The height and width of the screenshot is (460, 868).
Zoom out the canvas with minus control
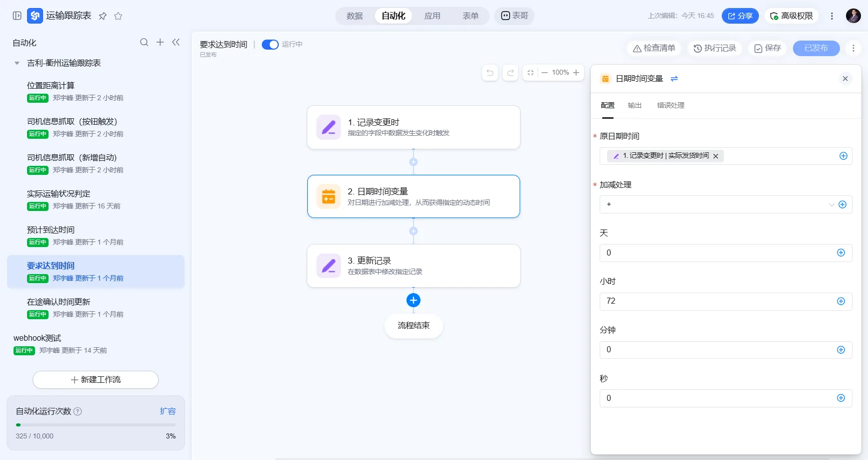tap(545, 73)
